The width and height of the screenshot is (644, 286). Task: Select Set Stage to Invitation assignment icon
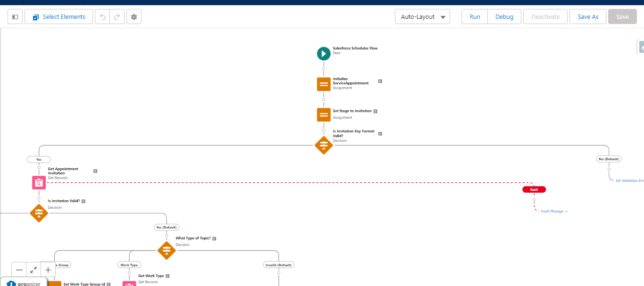click(324, 114)
